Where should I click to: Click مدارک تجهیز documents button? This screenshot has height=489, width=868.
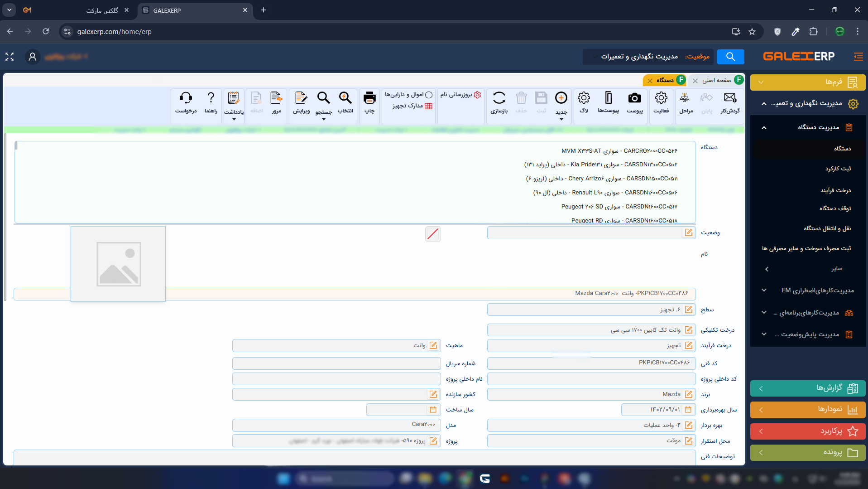tap(412, 106)
